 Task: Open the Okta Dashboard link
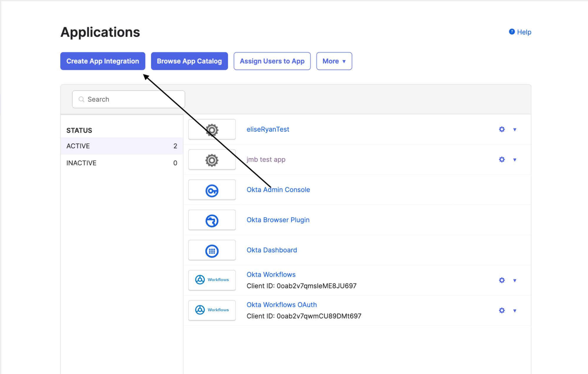click(272, 250)
